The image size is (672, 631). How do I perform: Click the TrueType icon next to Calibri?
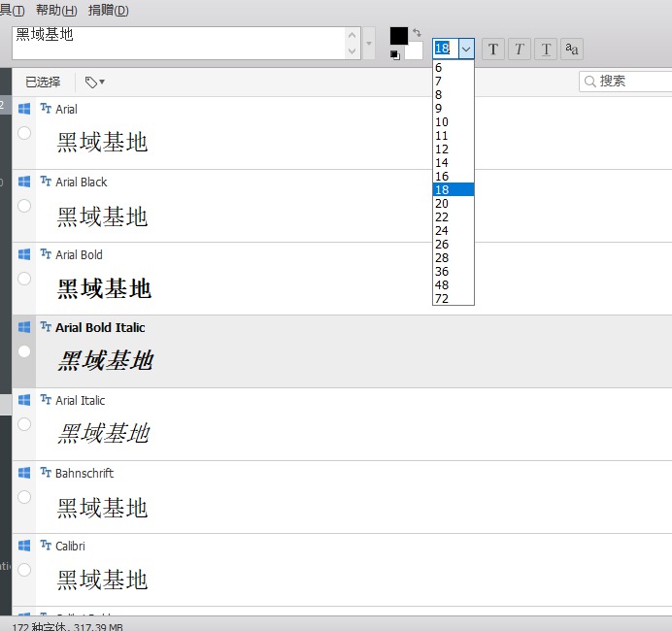point(46,545)
